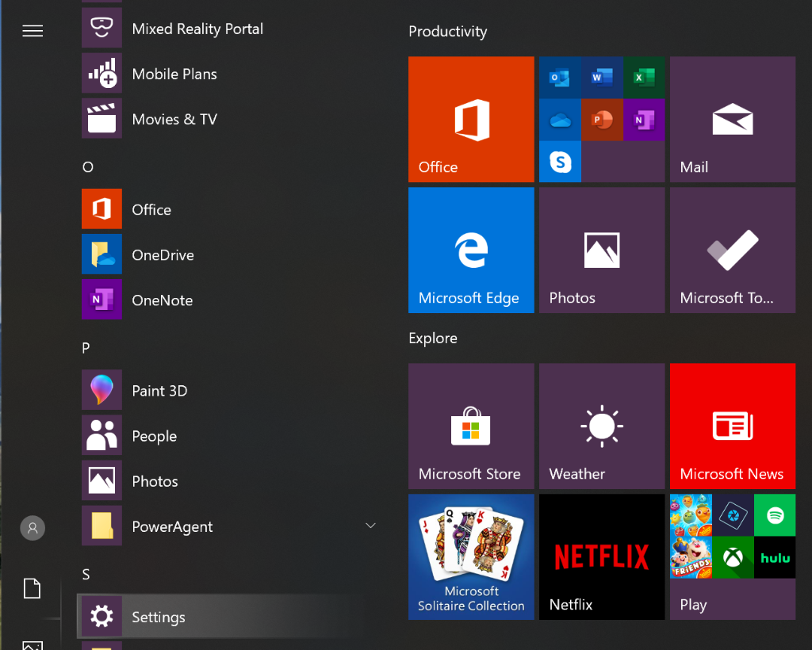Expand the PowerAgent folder chevron

click(x=370, y=526)
